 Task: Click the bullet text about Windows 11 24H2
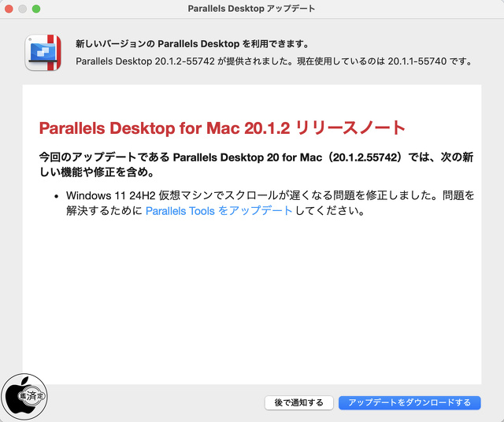click(270, 203)
